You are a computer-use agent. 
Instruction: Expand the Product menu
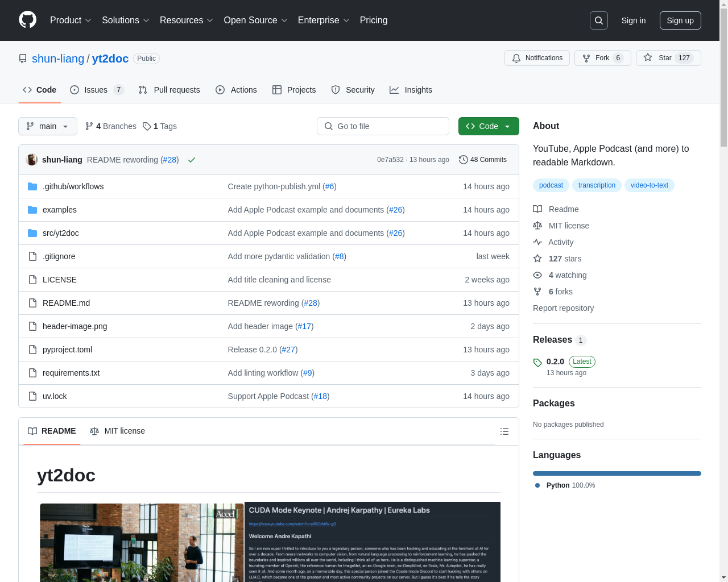[x=71, y=20]
